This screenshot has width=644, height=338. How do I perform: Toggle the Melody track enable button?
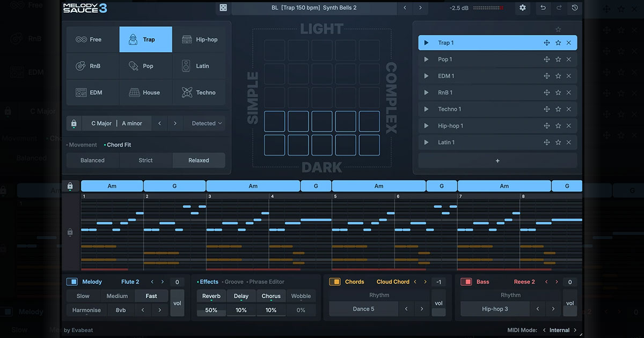72,282
